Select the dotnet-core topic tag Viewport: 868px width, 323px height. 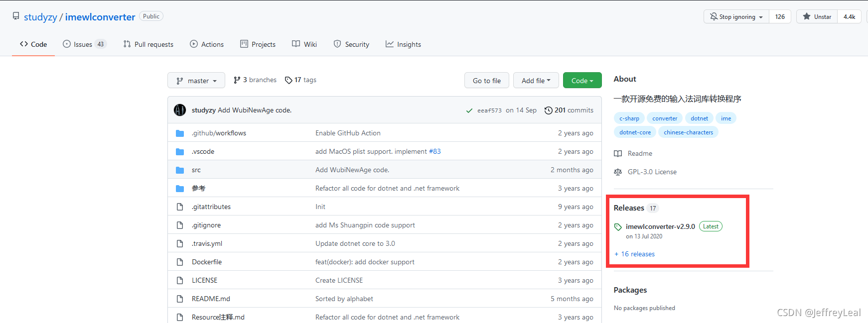pyautogui.click(x=635, y=132)
